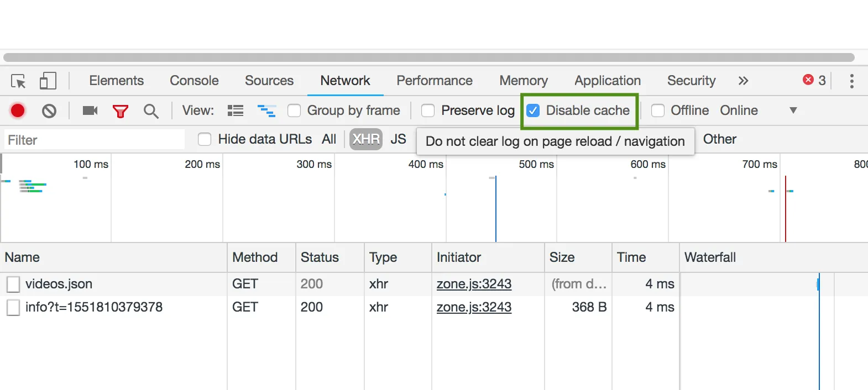Click the capture screenshots camera icon
This screenshot has width=868, height=390.
click(x=90, y=111)
